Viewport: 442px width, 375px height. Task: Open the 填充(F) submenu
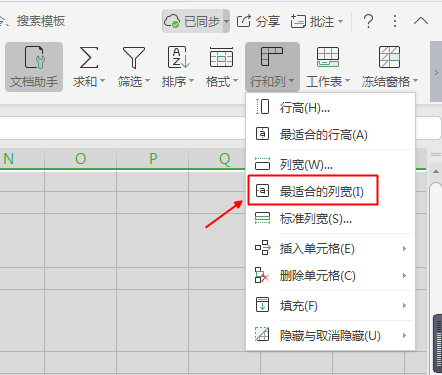[330, 305]
